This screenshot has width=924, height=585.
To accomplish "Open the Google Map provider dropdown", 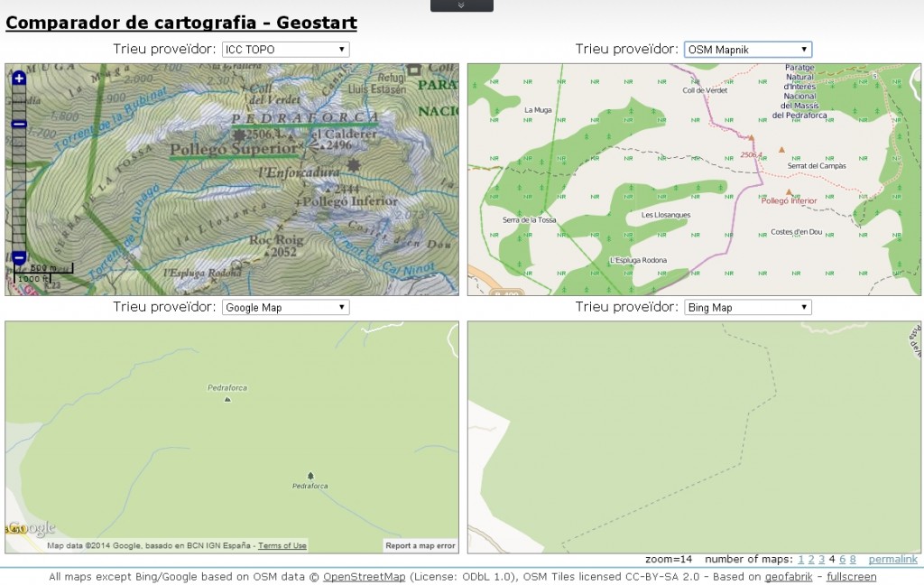I will [x=285, y=307].
